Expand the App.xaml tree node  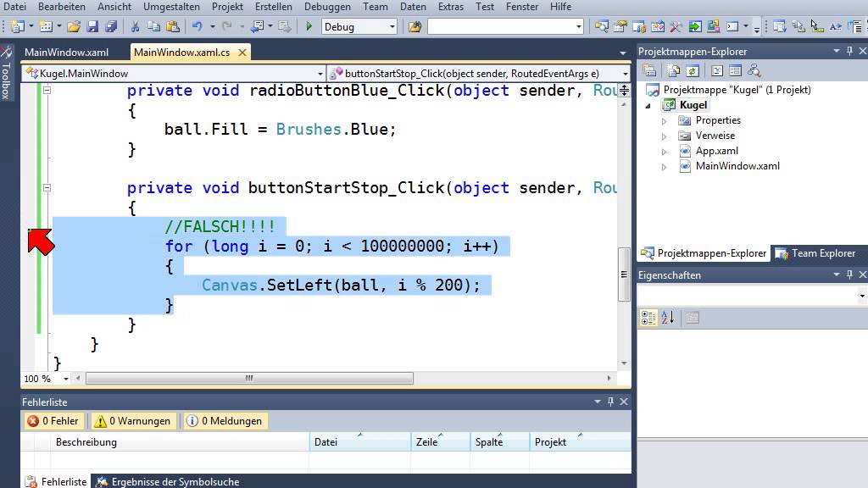click(665, 151)
